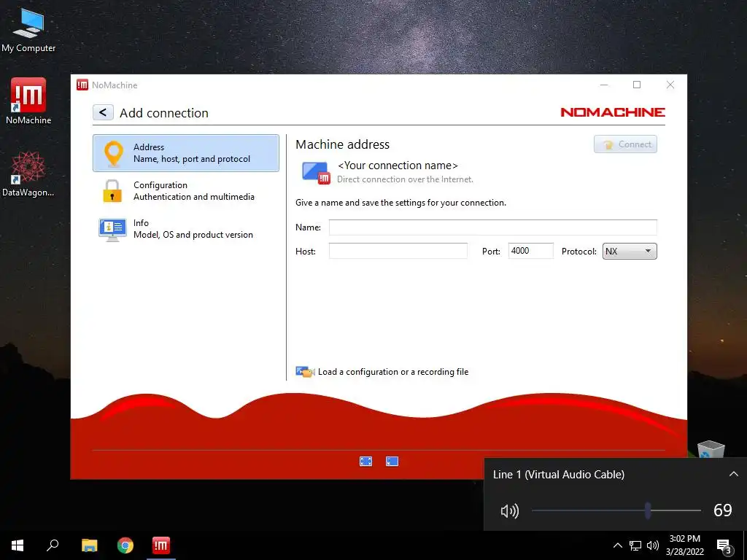Open taskbar search magnifier
This screenshot has width=747, height=560.
(53, 545)
